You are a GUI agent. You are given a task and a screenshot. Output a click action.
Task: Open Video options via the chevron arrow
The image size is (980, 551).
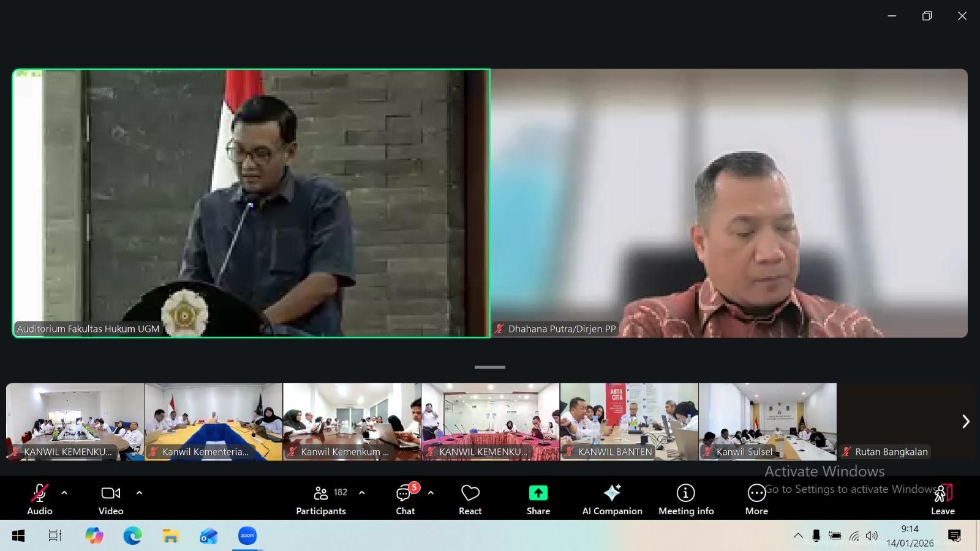point(139,492)
